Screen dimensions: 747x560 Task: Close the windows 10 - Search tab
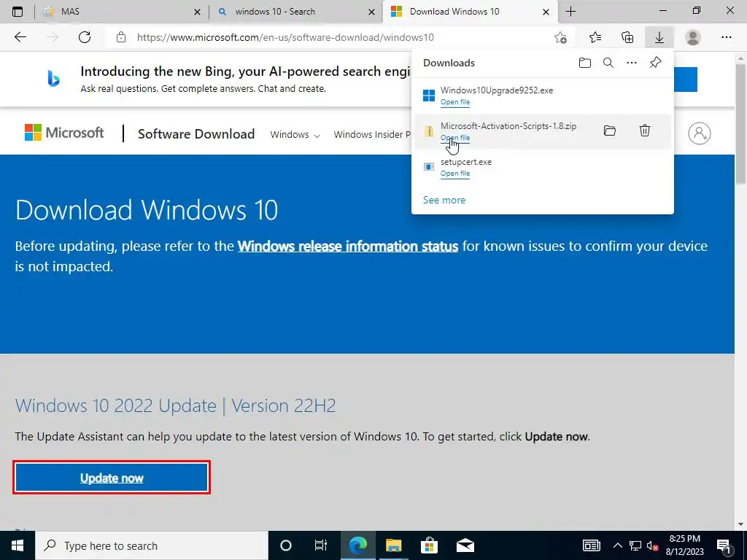(x=371, y=12)
